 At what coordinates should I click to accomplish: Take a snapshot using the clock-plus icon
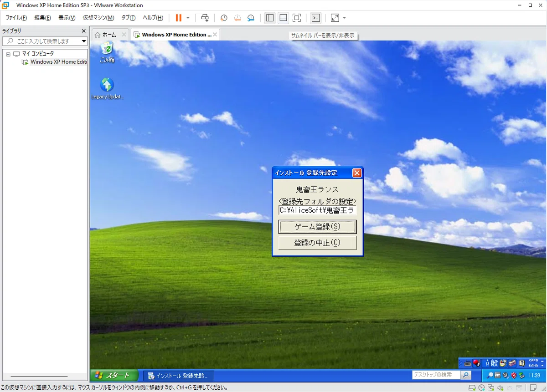pyautogui.click(x=224, y=18)
